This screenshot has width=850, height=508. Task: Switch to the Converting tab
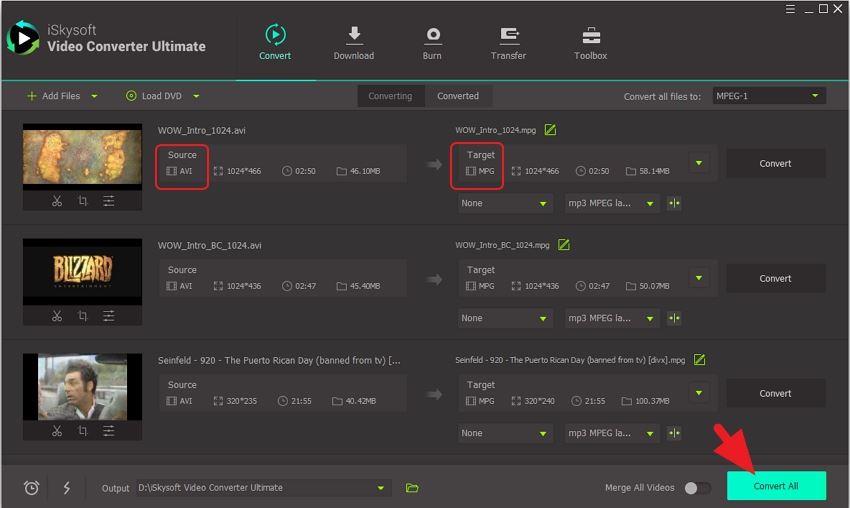390,96
